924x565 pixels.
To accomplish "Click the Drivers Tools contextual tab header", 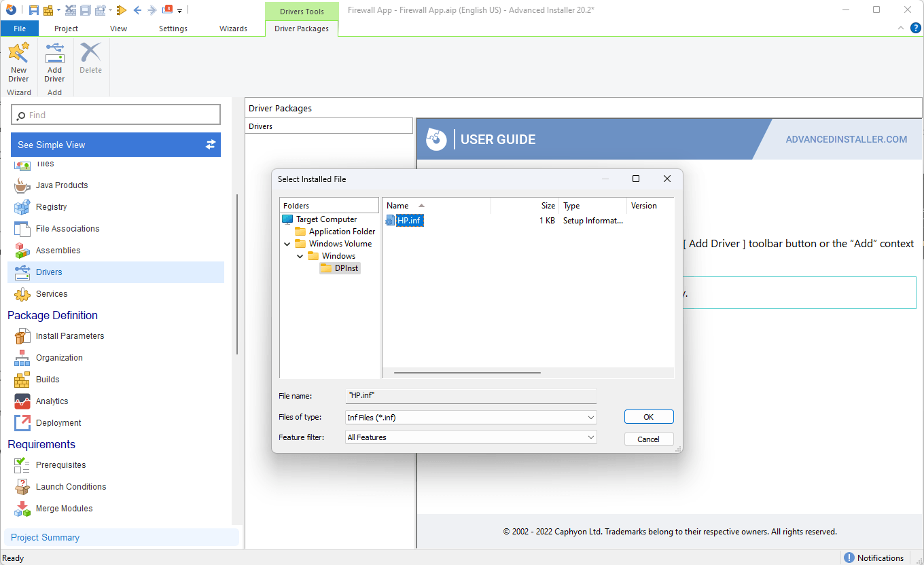I will coord(302,12).
